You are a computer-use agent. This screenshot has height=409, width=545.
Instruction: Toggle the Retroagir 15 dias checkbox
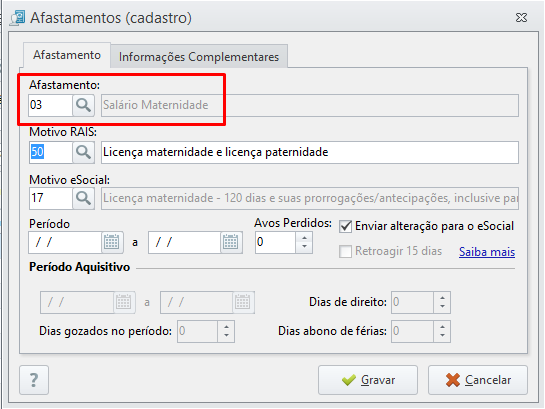point(345,251)
